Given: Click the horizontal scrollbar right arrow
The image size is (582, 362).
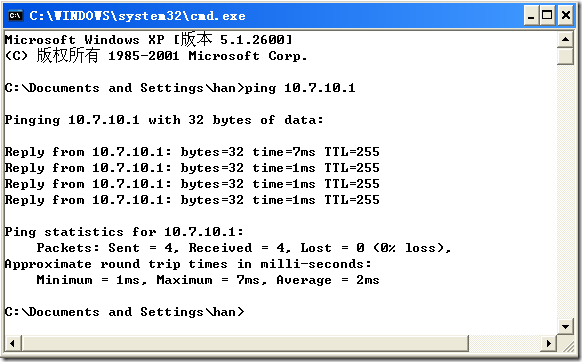Looking at the screenshot, I should coord(549,343).
